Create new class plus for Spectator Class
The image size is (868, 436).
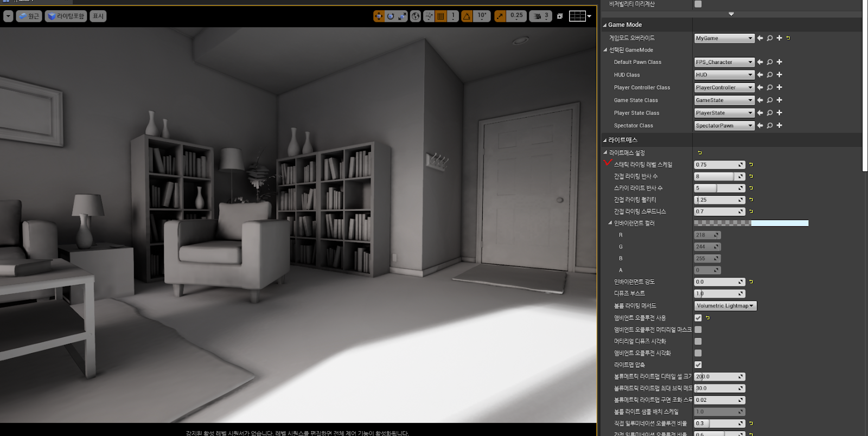780,125
